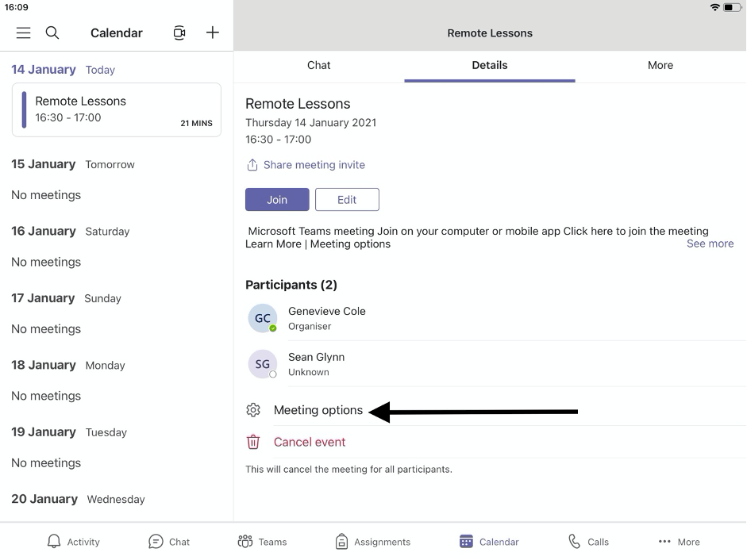Select Remote Lessons event card

(x=117, y=110)
